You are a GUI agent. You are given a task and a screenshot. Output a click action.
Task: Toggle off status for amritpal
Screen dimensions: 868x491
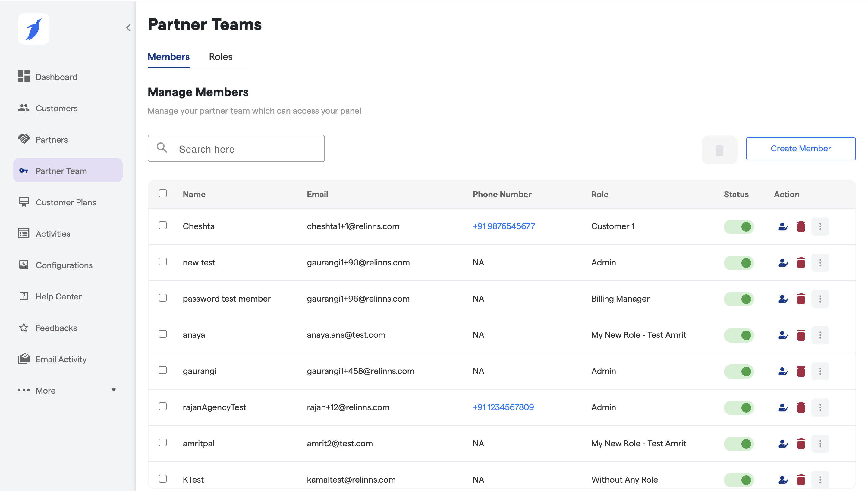(739, 444)
